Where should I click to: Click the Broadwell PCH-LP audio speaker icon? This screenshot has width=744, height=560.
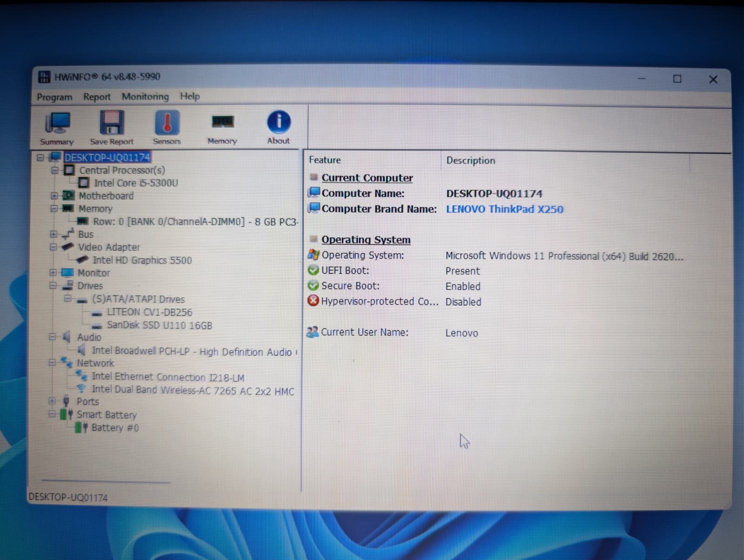tap(82, 350)
